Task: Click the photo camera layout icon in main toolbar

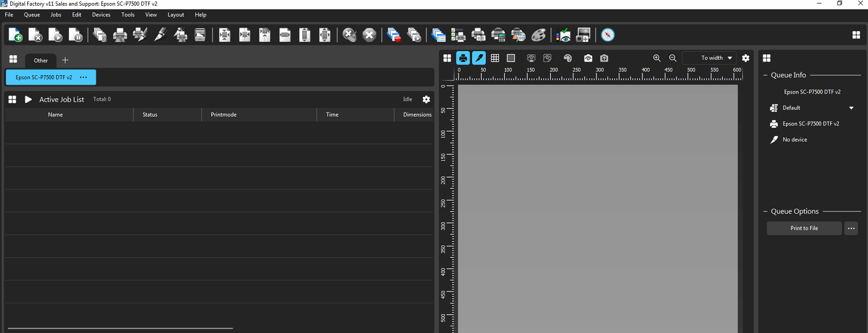Action: pos(583,35)
